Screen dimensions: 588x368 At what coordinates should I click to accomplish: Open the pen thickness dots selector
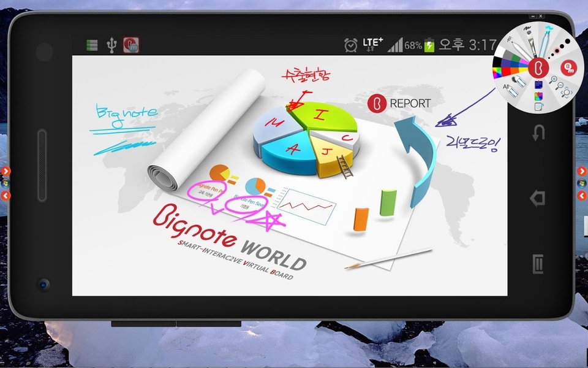tap(559, 49)
